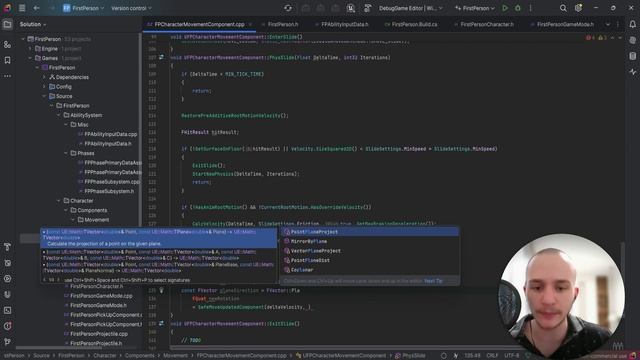The height and width of the screenshot is (360, 640).
Task: Switch to FPCharacterMovementComponent.cpp tab
Action: coord(199,24)
